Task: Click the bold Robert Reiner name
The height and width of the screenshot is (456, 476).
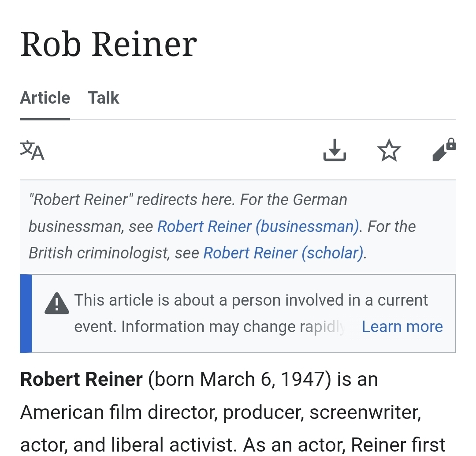Action: click(82, 379)
